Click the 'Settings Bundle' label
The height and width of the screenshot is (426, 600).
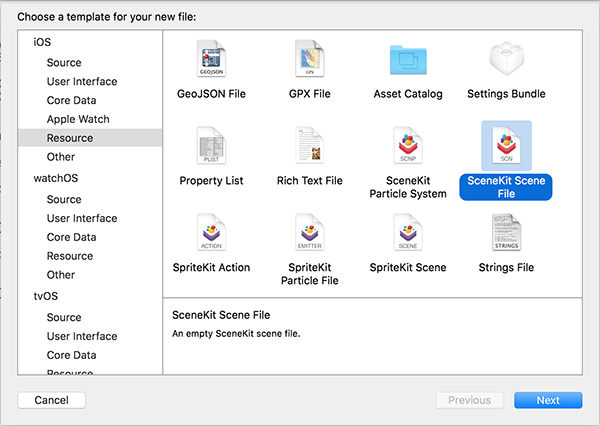[506, 94]
